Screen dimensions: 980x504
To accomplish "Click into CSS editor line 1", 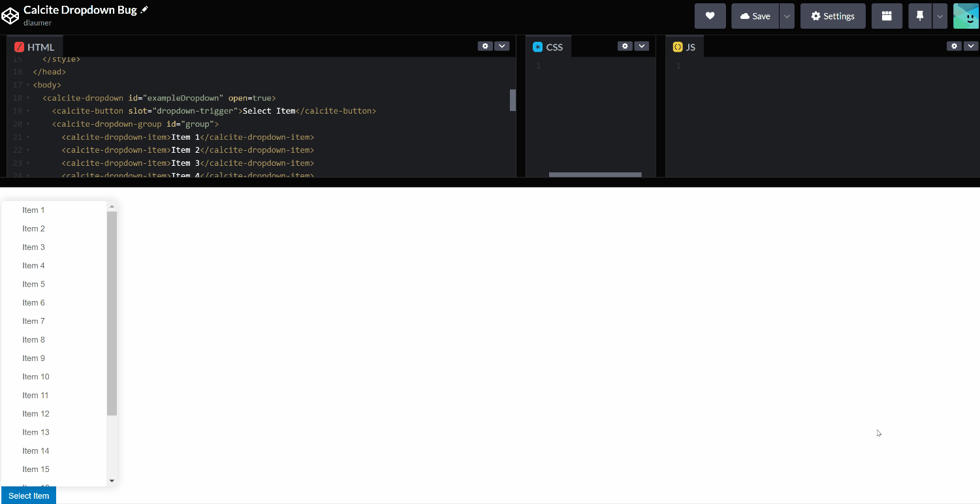I will point(597,66).
